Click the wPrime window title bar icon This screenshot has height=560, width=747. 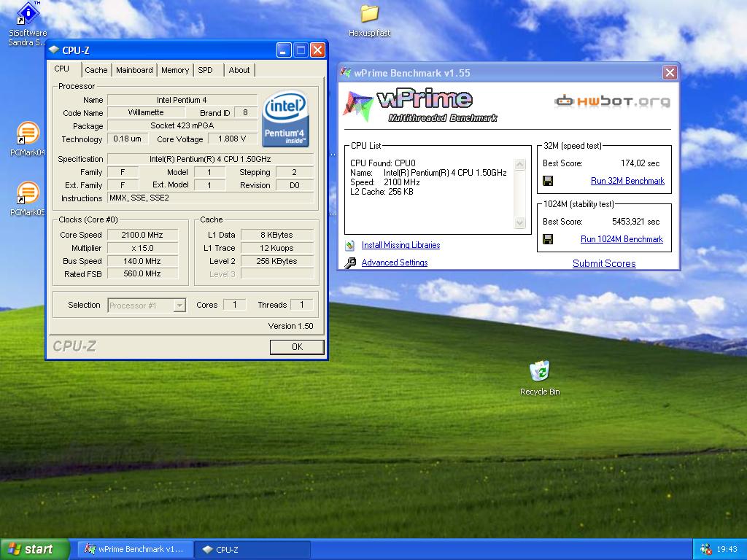[x=346, y=72]
